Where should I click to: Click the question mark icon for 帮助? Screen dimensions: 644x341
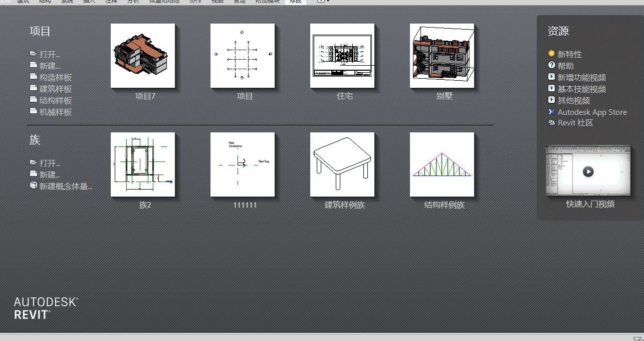pyautogui.click(x=552, y=65)
